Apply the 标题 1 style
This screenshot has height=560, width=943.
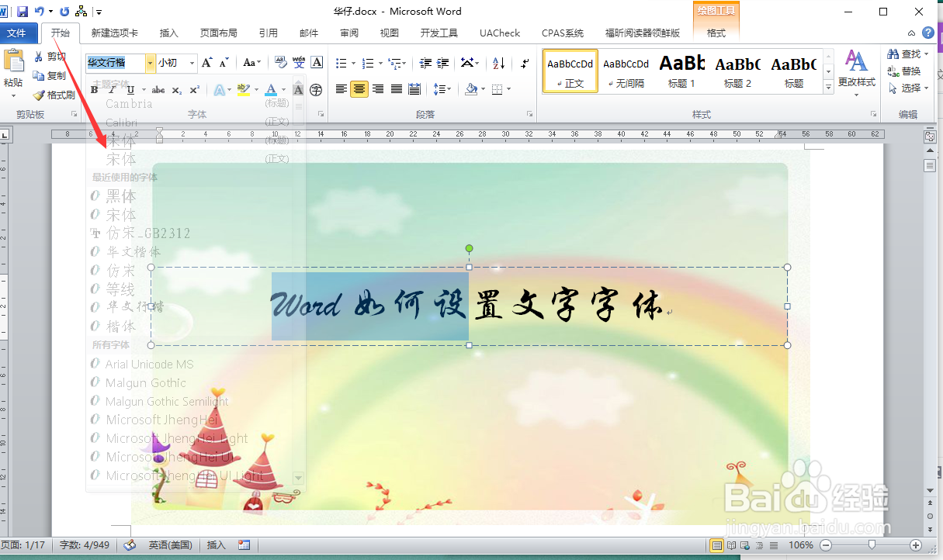pyautogui.click(x=681, y=71)
